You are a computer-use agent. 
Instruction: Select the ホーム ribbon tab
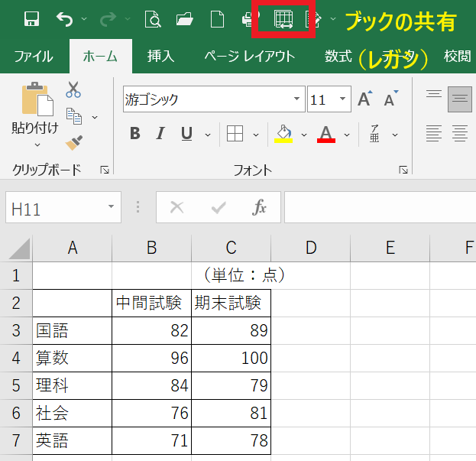point(101,57)
